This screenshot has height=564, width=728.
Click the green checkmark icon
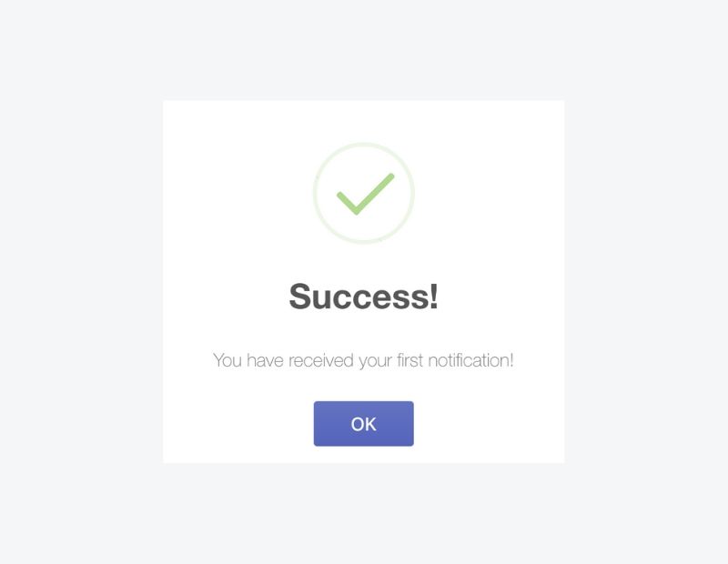point(366,194)
